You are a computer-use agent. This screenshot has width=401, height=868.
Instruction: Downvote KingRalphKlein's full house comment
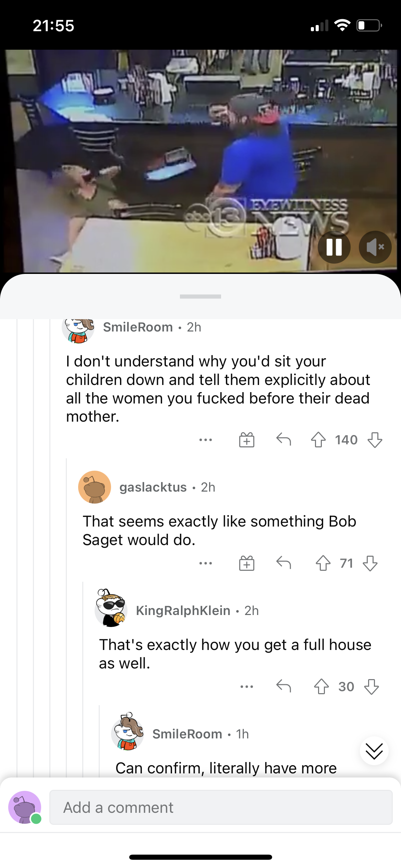371,687
